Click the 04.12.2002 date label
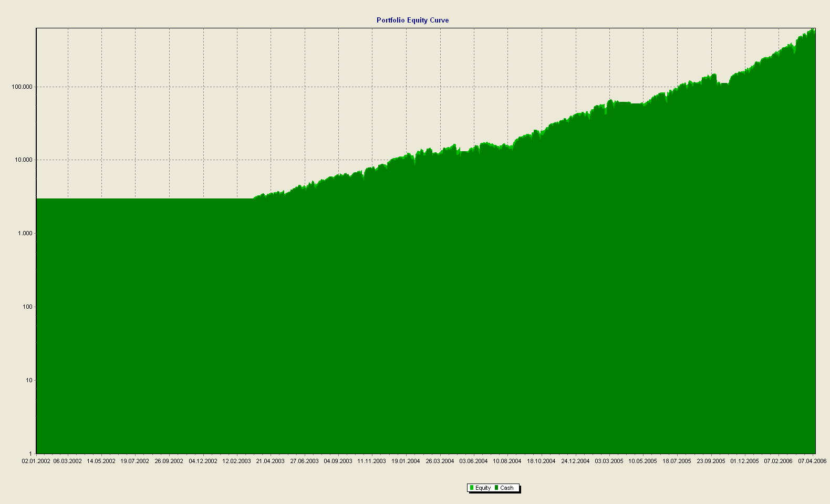The image size is (830, 504). coord(203,461)
